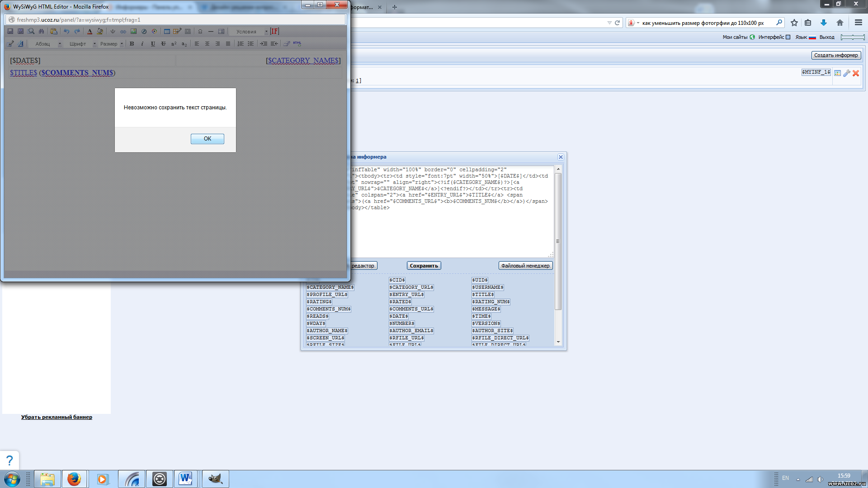This screenshot has height=488, width=868.
Task: Click the insert image toolbar icon
Action: 133,32
